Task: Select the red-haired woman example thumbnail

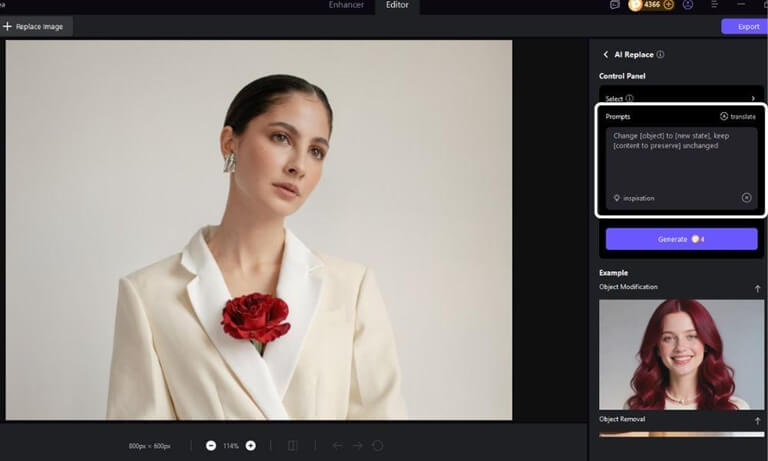Action: [681, 355]
